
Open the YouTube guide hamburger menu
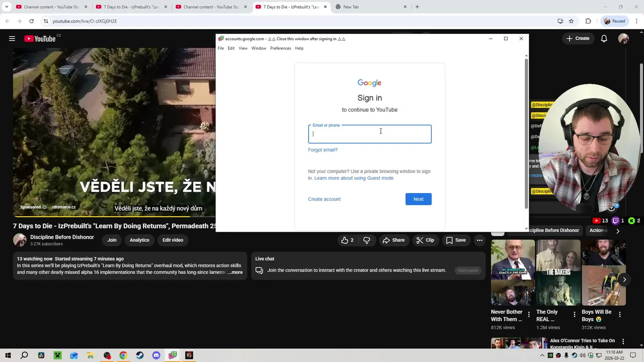coord(12,39)
